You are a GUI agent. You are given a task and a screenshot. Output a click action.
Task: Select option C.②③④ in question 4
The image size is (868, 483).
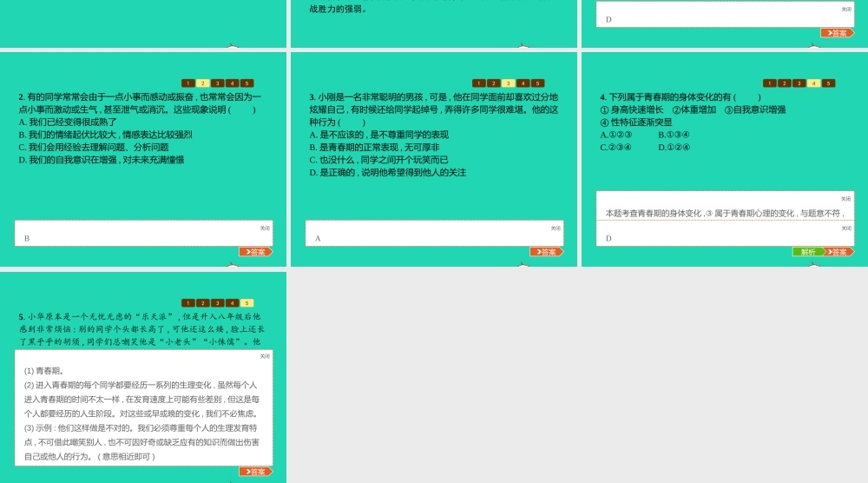[x=615, y=148]
